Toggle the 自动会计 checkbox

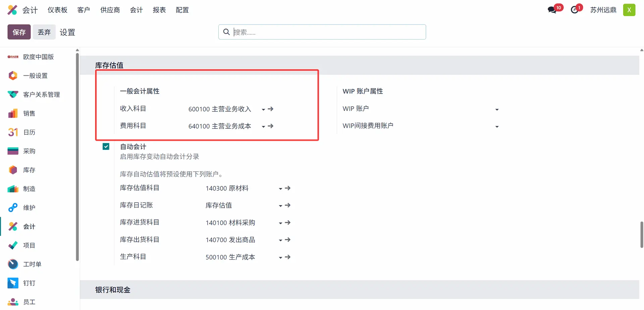(x=106, y=146)
